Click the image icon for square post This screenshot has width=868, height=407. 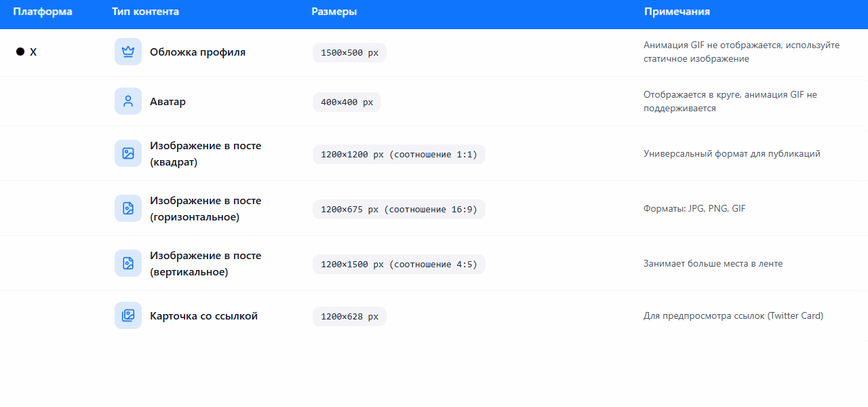[x=128, y=153]
